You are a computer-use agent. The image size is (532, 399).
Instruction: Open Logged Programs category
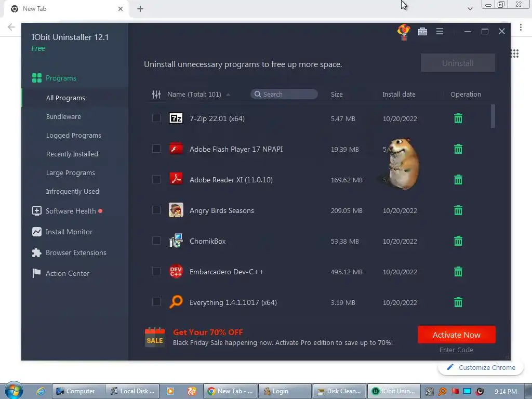tap(74, 136)
